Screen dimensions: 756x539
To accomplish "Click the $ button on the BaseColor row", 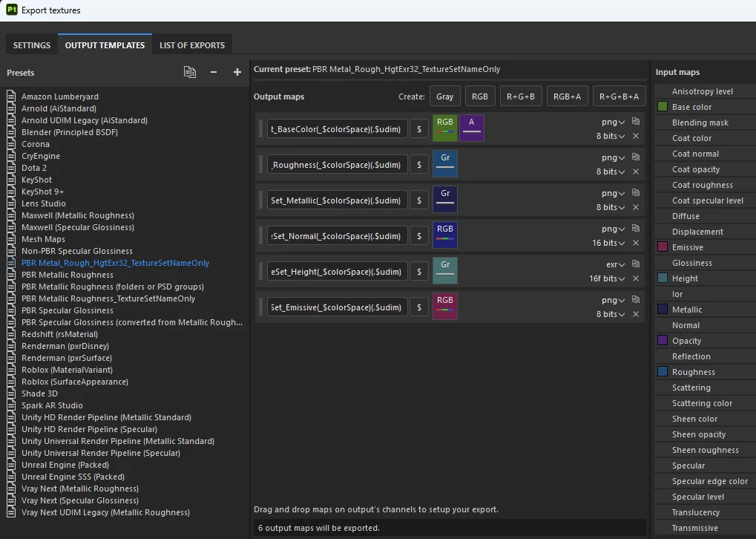I will coord(419,129).
